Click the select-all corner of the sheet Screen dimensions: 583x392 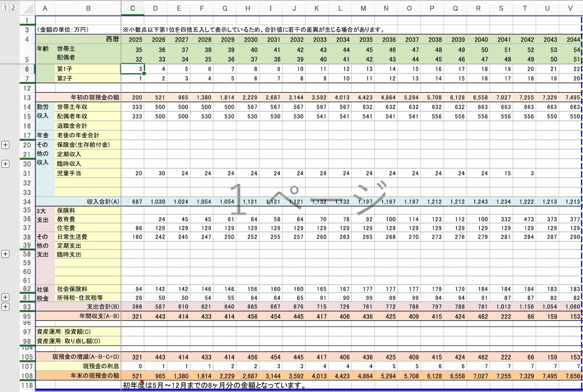tap(27, 8)
